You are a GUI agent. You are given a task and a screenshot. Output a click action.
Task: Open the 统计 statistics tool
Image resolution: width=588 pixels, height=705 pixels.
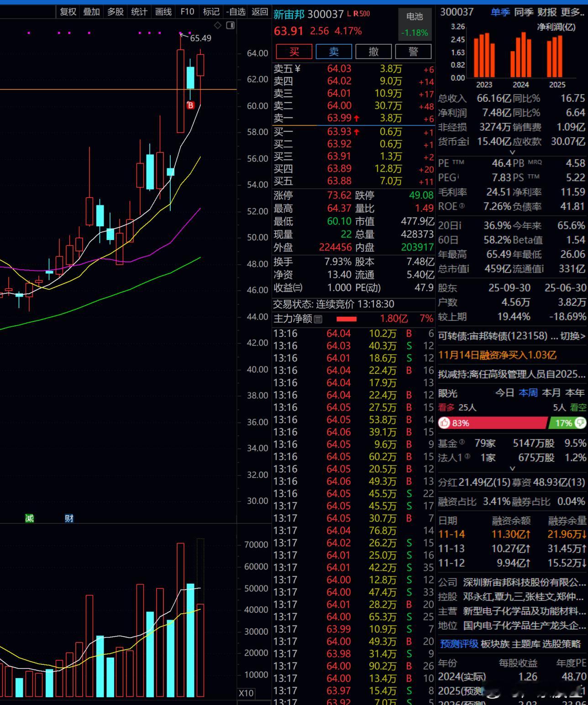[139, 12]
